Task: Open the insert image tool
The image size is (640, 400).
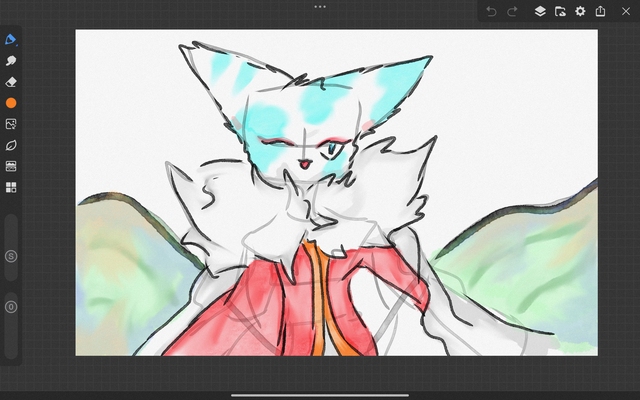Action: click(x=11, y=124)
